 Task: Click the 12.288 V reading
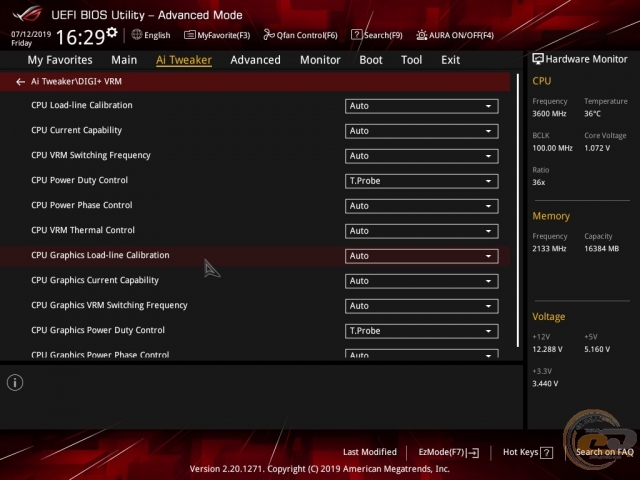tap(547, 349)
